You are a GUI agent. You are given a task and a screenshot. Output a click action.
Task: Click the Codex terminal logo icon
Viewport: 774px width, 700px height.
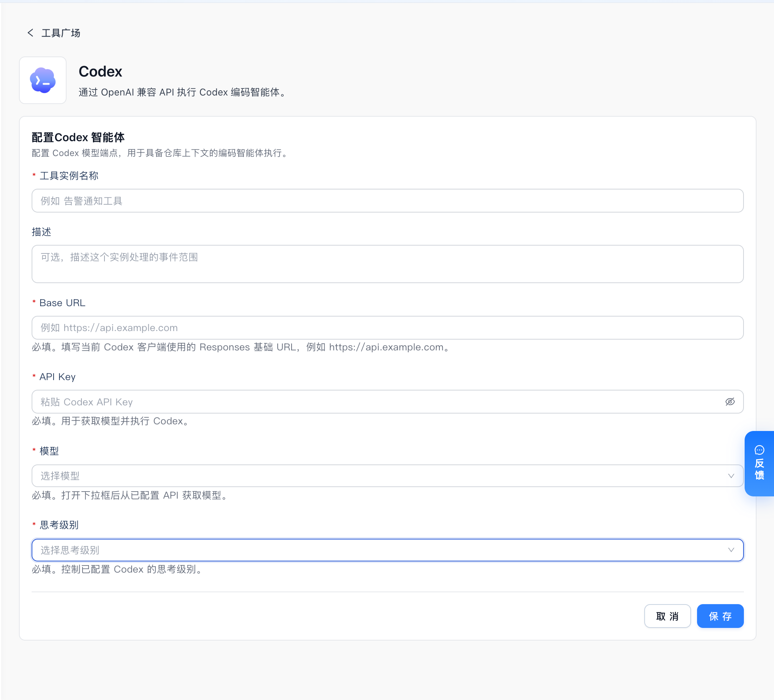click(43, 80)
